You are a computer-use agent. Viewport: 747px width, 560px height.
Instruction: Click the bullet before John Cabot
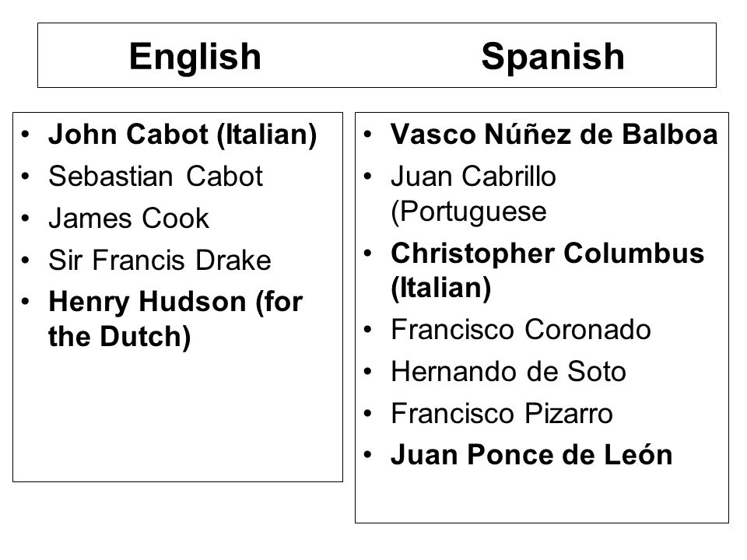tap(25, 134)
